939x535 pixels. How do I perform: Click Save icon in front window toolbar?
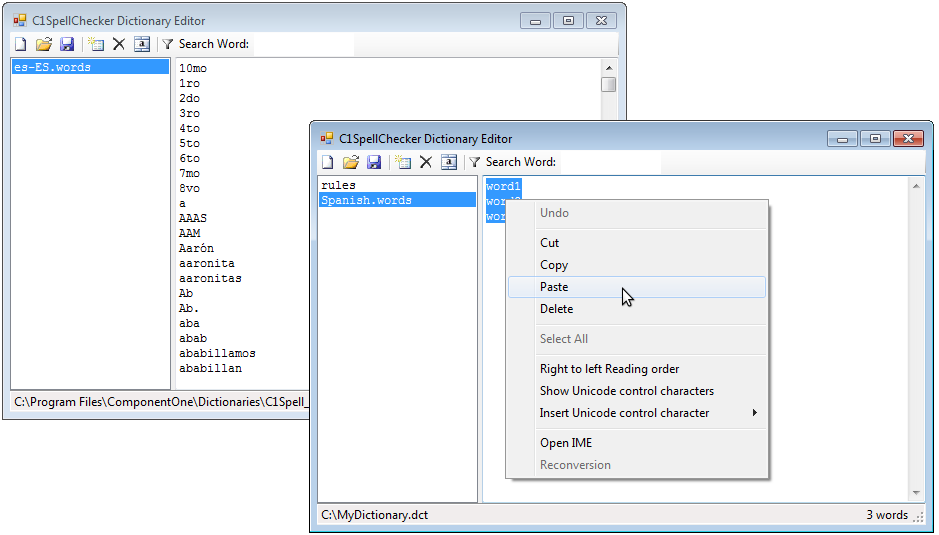click(x=374, y=162)
